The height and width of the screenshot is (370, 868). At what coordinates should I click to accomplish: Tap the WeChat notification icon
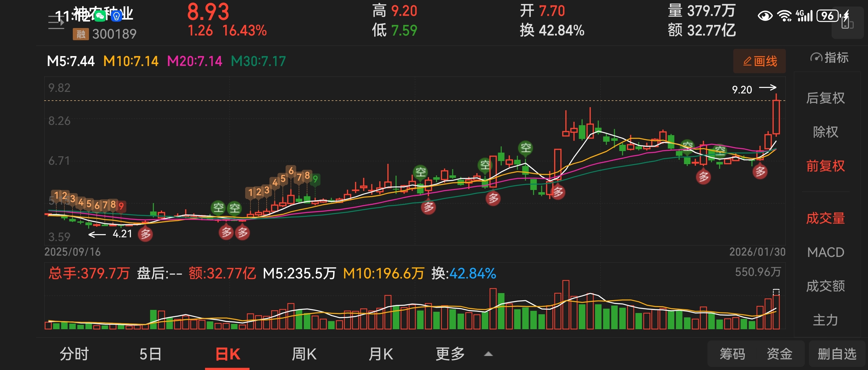pyautogui.click(x=100, y=16)
